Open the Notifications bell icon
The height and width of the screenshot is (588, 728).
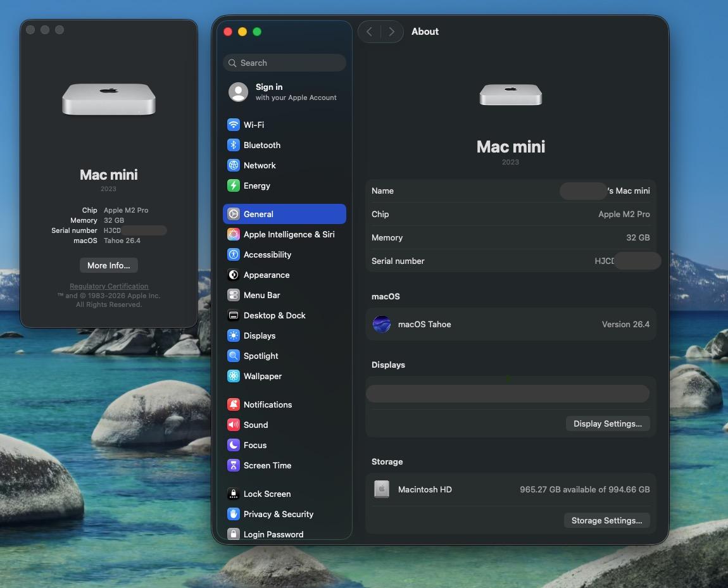coord(234,404)
